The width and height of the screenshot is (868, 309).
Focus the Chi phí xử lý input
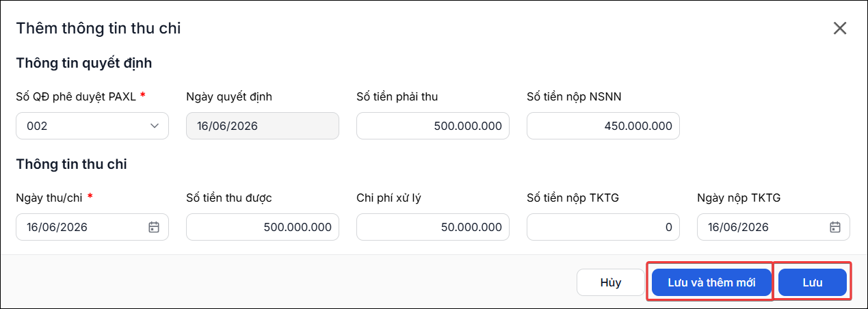[433, 227]
